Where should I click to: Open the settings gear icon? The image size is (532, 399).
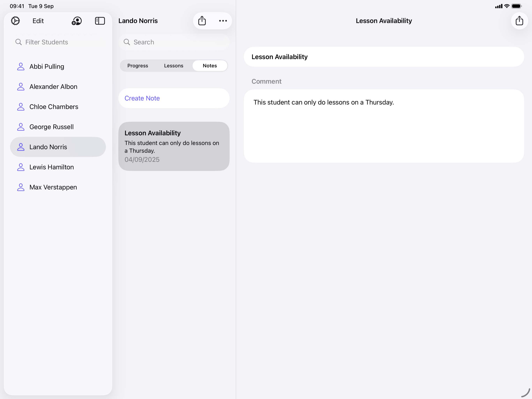tap(15, 21)
